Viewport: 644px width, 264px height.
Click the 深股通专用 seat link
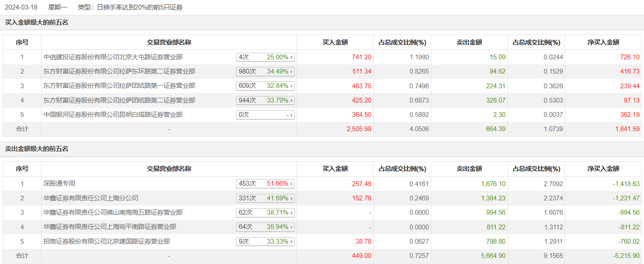pos(59,184)
